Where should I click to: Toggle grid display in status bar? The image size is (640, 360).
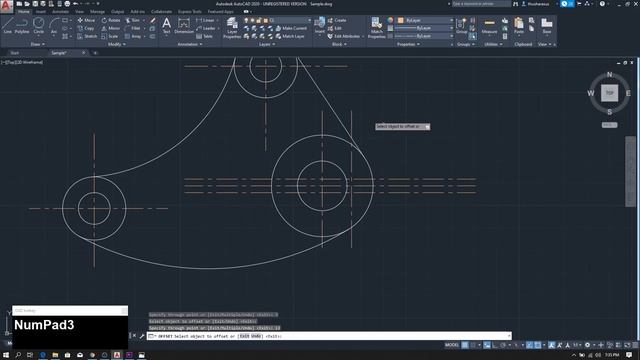tap(465, 345)
